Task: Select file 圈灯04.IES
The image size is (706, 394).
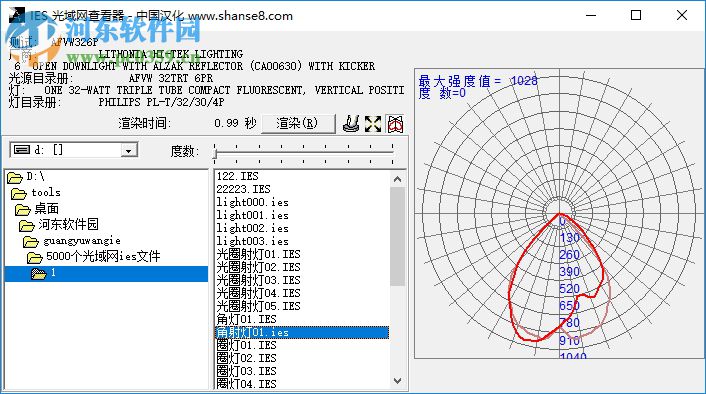Action: click(246, 384)
